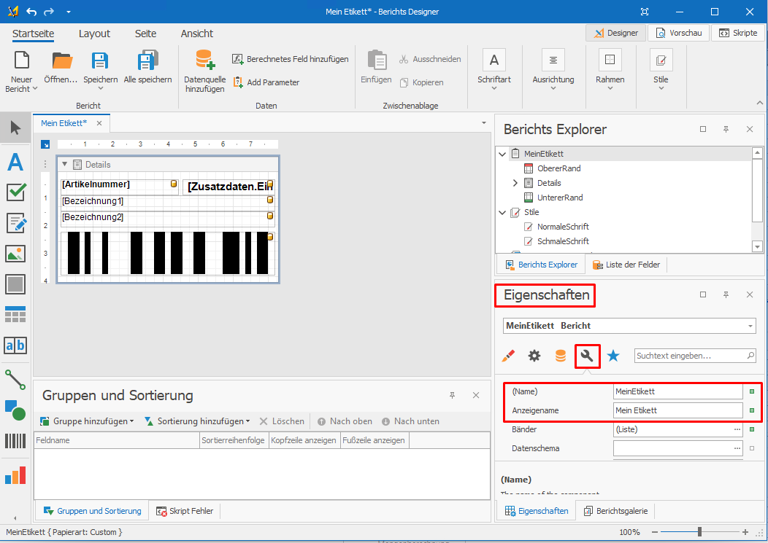Show favorite properties star icon
Screen dimensions: 768x543
tap(613, 355)
